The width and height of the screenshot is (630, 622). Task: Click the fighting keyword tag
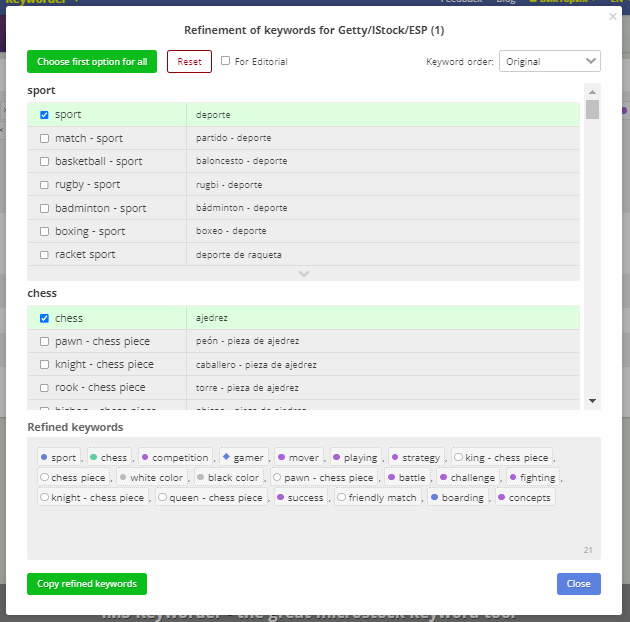coord(533,477)
